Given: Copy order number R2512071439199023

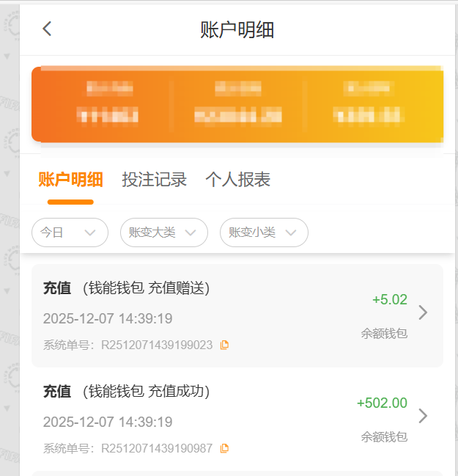Looking at the screenshot, I should 225,345.
